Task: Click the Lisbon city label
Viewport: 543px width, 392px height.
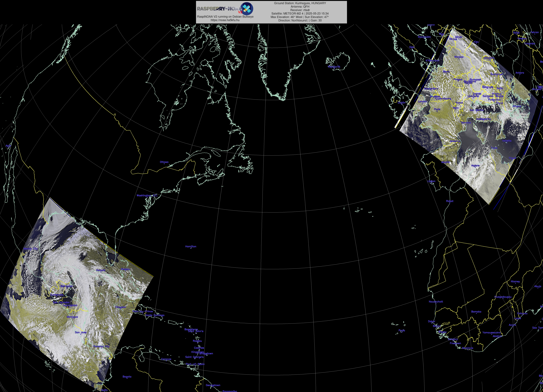Action: [431, 181]
